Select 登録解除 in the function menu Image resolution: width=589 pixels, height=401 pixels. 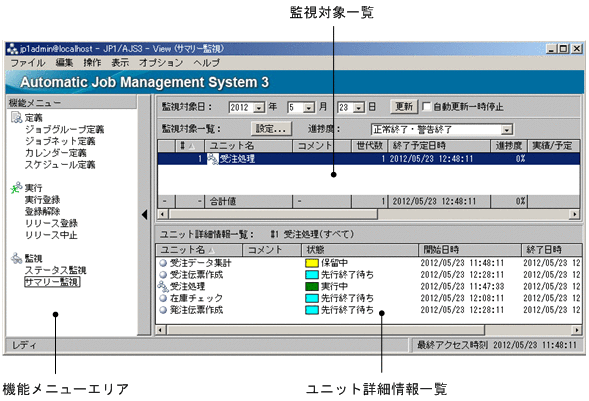click(42, 211)
